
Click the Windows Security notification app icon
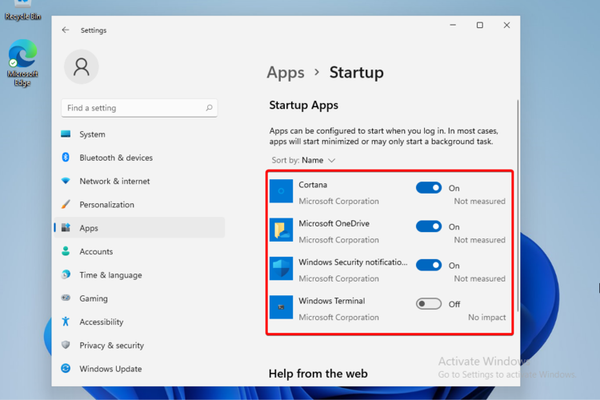[x=283, y=268]
